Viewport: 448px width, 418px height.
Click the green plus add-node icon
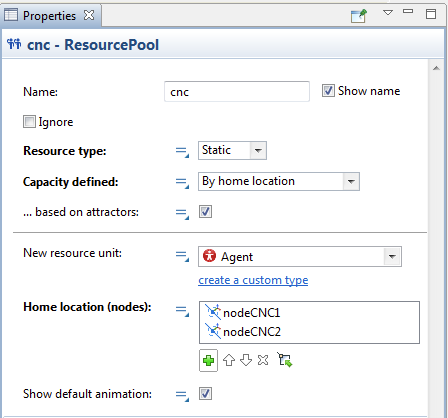click(x=208, y=360)
